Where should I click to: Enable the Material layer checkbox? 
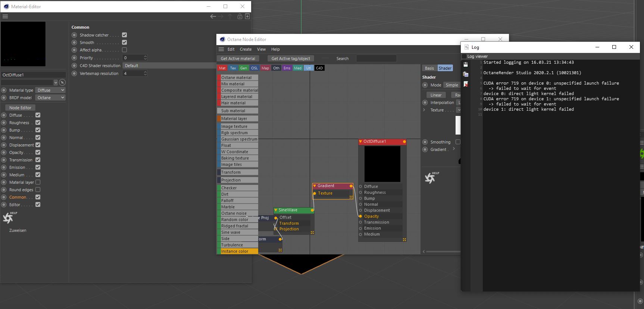(38, 182)
